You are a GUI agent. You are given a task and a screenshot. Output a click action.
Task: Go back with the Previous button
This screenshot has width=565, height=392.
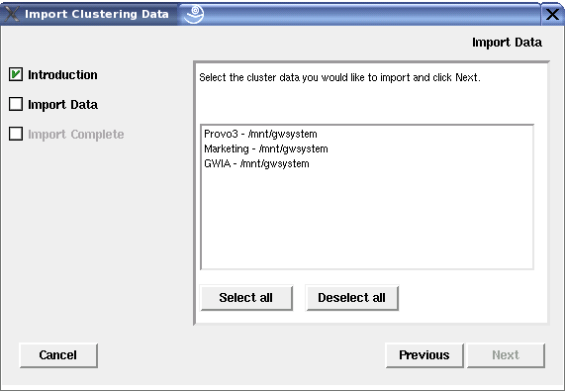click(x=424, y=355)
